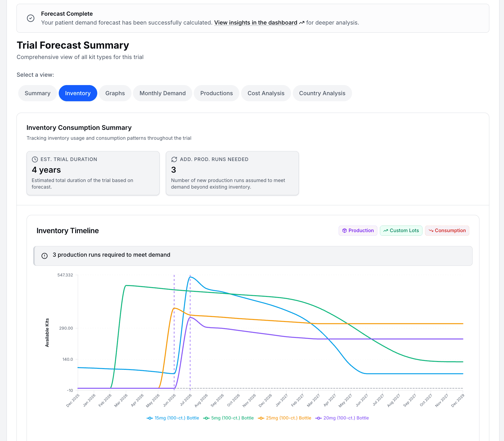
Task: Click the alert icon in the production runs notice
Action: [45, 256]
